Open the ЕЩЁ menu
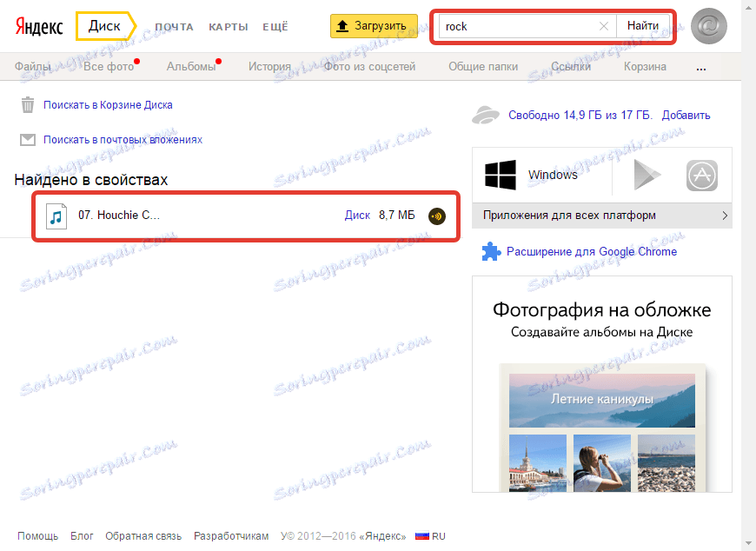The height and width of the screenshot is (551, 756). pyautogui.click(x=275, y=26)
